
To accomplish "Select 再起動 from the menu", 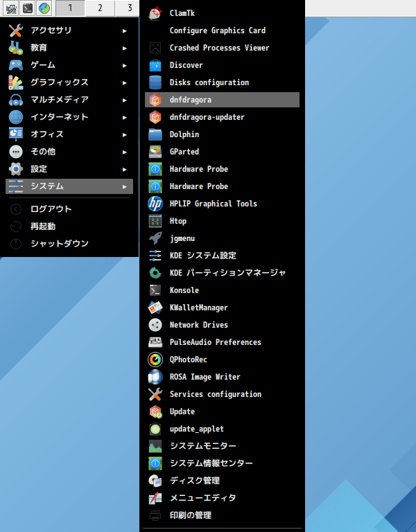I will (69, 227).
